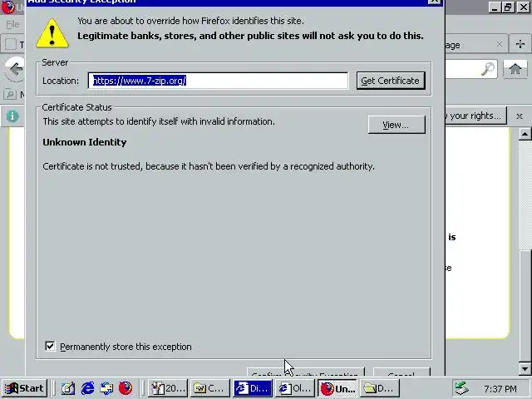Screen dimensions: 532x399
Task: Click the Get Certificate button
Action: click(x=391, y=81)
